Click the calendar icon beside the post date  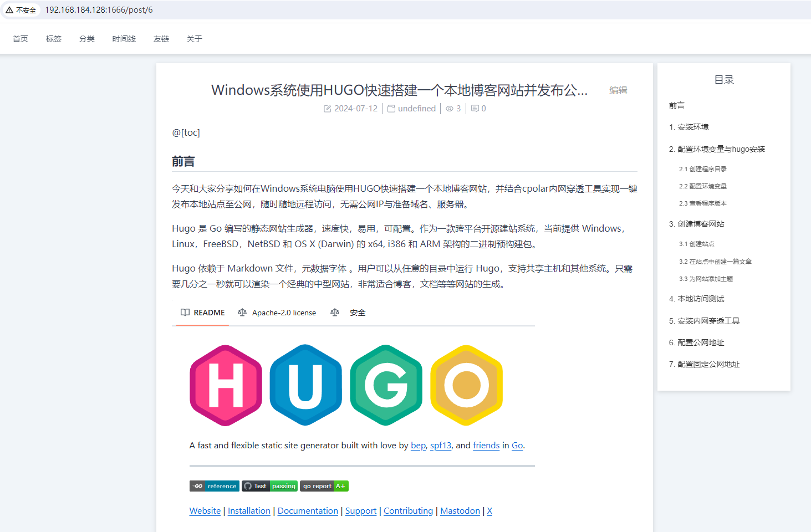click(x=328, y=108)
